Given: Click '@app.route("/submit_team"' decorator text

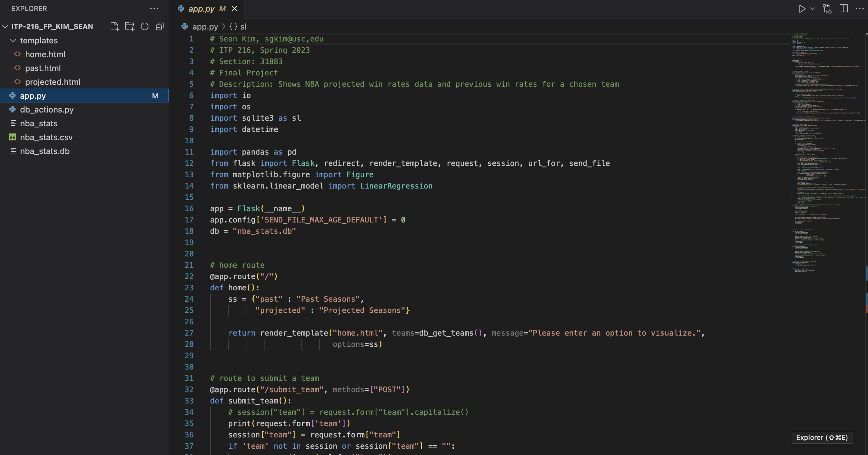Looking at the screenshot, I should point(266,389).
